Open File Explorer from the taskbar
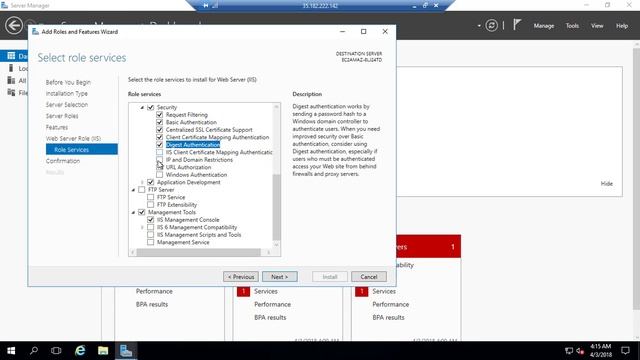Screen dimensions: 640x360 (x=103, y=351)
